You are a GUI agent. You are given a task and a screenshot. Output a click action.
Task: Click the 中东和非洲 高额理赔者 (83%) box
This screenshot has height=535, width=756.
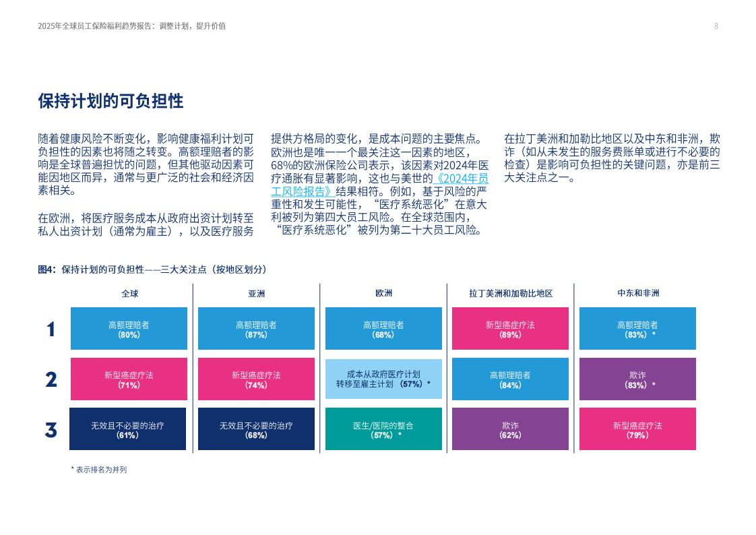pyautogui.click(x=637, y=328)
